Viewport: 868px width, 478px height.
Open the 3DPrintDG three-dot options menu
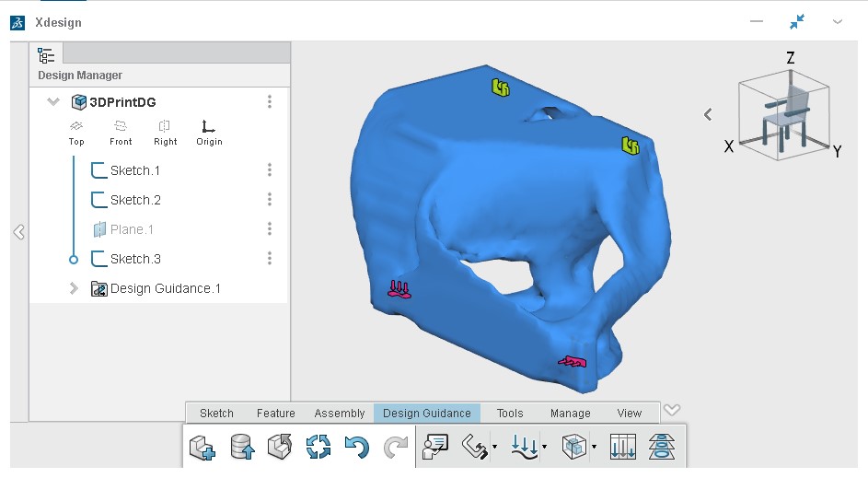click(x=270, y=101)
